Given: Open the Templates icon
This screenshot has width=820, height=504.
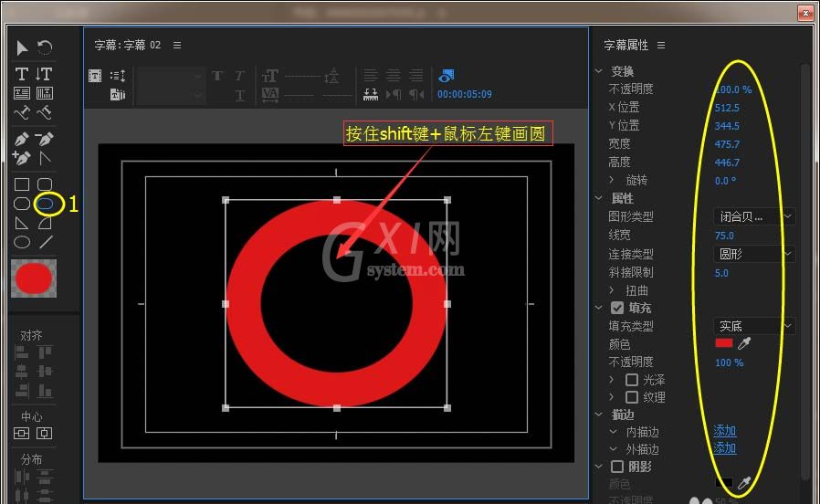Looking at the screenshot, I should click(x=118, y=94).
